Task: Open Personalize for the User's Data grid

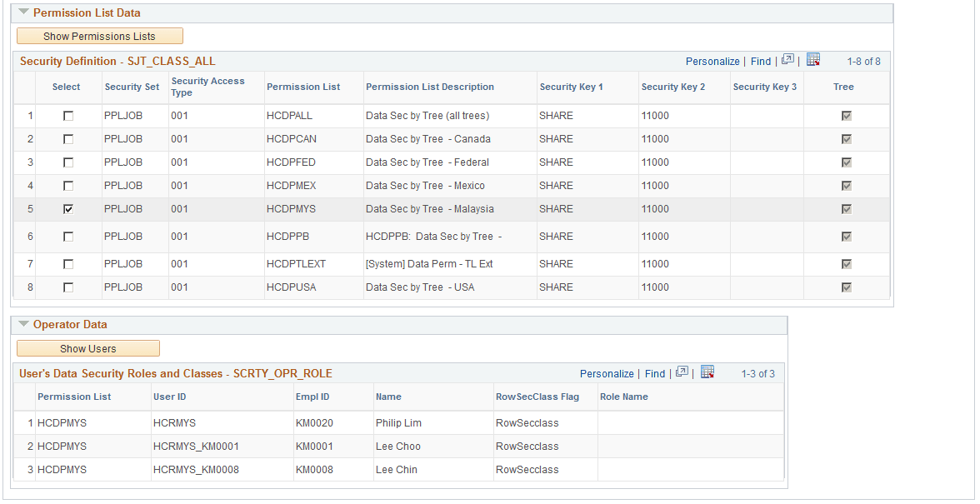Action: pyautogui.click(x=607, y=373)
